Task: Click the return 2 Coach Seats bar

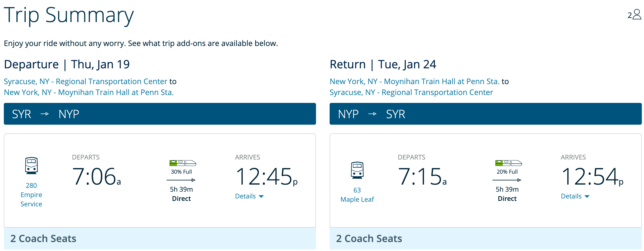Action: 485,238
